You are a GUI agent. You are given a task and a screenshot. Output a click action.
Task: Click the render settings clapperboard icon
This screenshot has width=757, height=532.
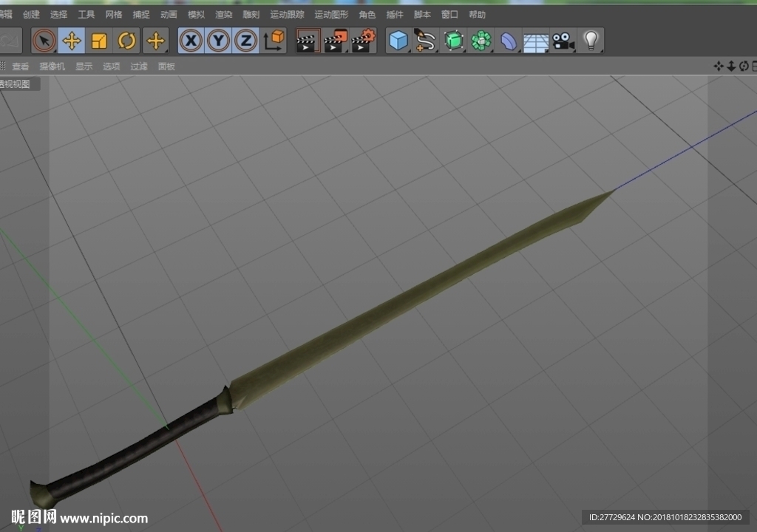(x=363, y=41)
